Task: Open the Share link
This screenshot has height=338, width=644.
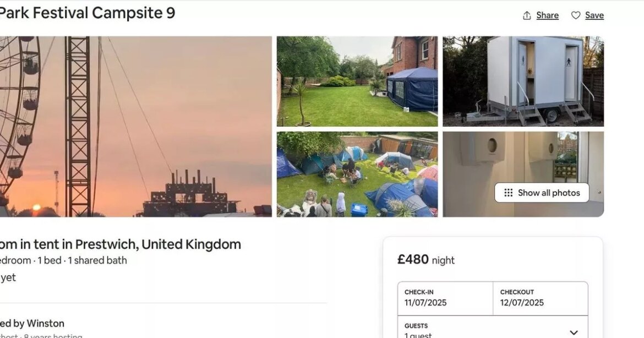Action: tap(547, 15)
